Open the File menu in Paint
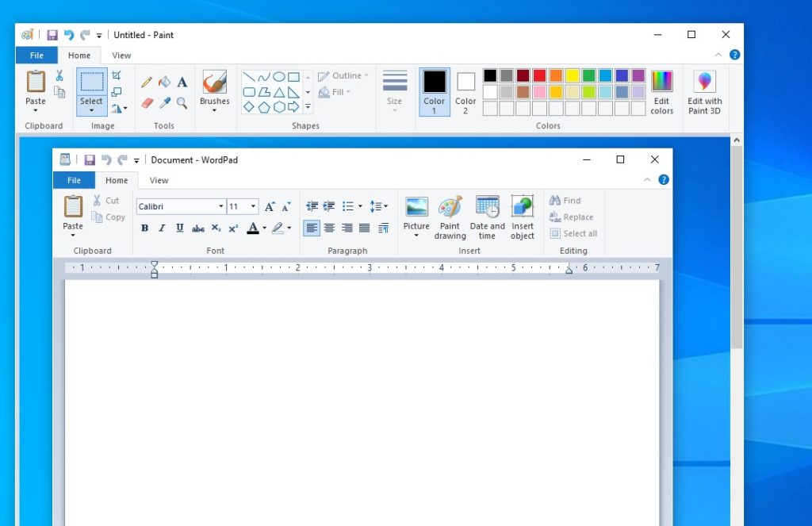Screen dimensions: 812x526 coord(36,55)
